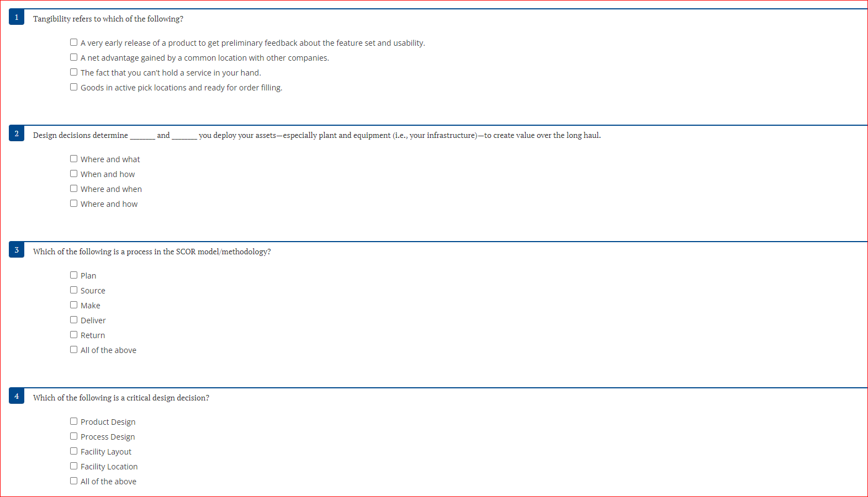Screen dimensions: 868x497
Task: Check the 'Where and what' option
Action: [x=73, y=159]
